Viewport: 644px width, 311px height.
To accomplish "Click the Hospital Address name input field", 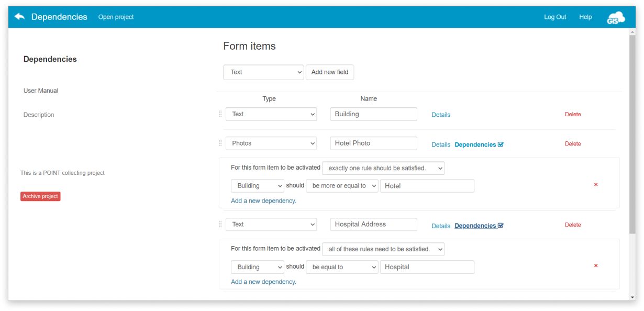I will (373, 225).
